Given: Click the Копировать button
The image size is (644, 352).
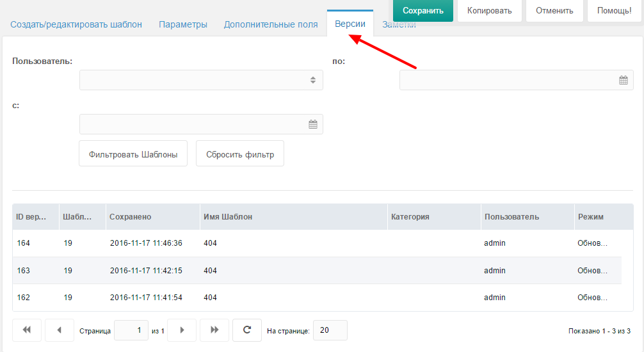Looking at the screenshot, I should (x=490, y=11).
